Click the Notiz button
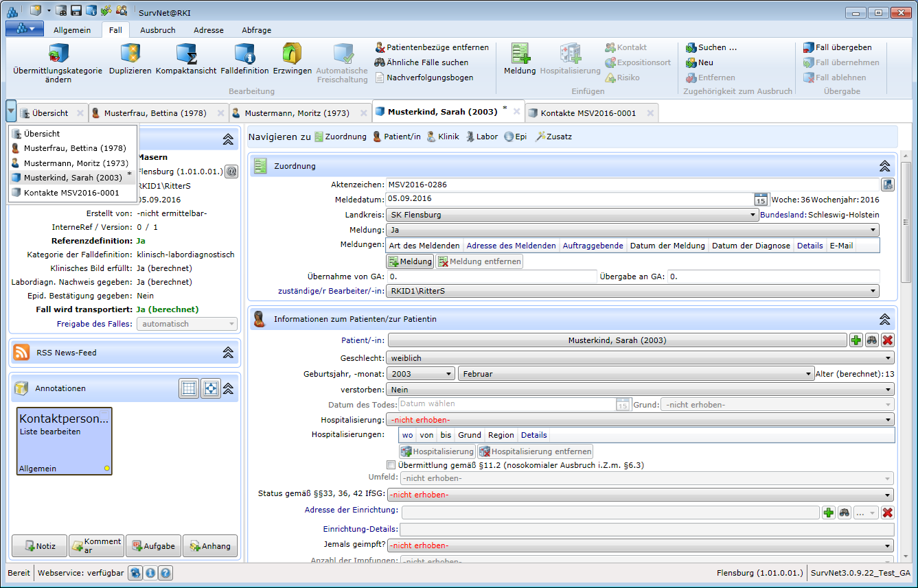The height and width of the screenshot is (588, 918). pos(39,546)
